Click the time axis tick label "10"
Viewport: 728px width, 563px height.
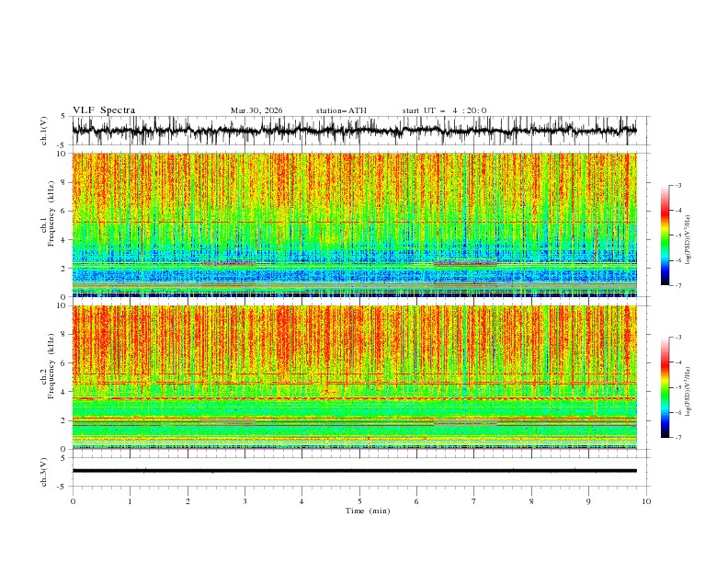pyautogui.click(x=646, y=501)
